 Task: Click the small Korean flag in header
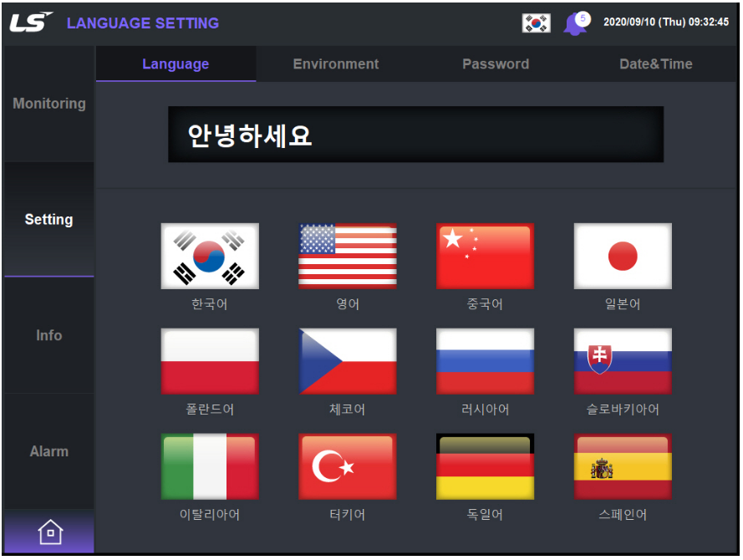click(x=536, y=23)
